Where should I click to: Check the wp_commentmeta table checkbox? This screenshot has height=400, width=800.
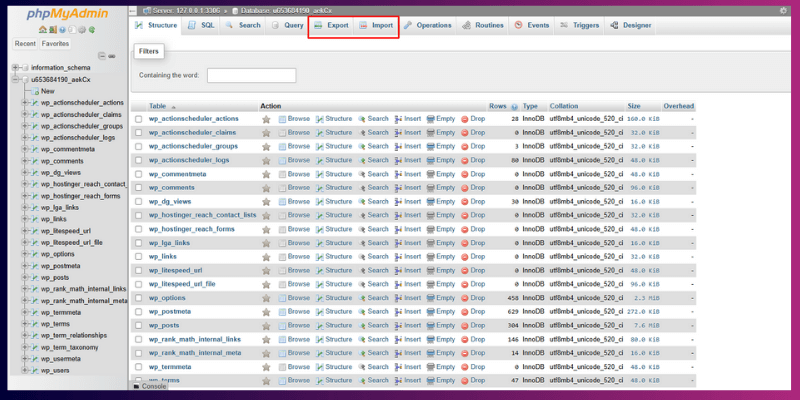pyautogui.click(x=138, y=174)
